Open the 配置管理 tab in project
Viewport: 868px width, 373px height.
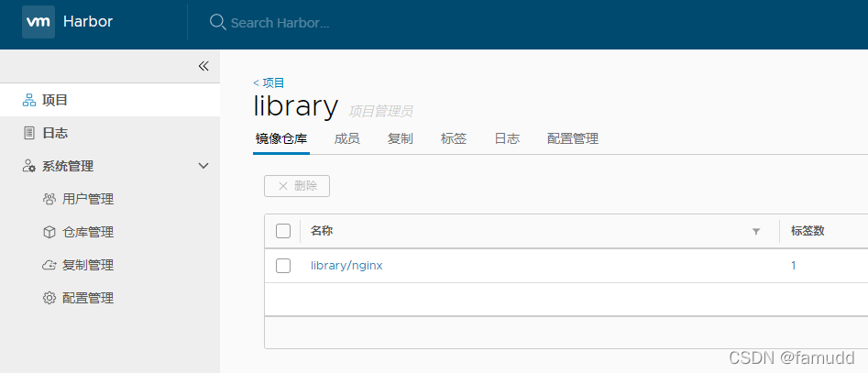point(573,139)
